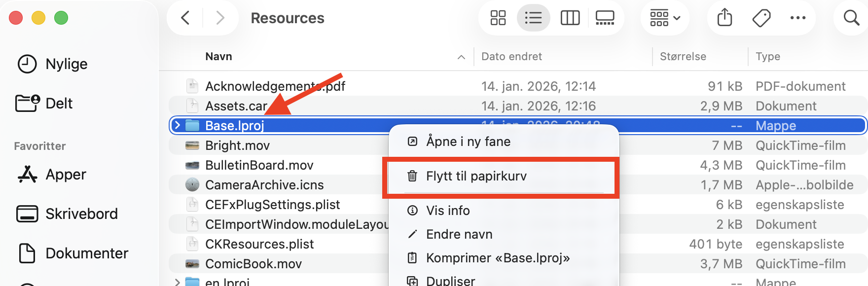Click the Assets.car document icon
The image size is (868, 286).
[192, 106]
